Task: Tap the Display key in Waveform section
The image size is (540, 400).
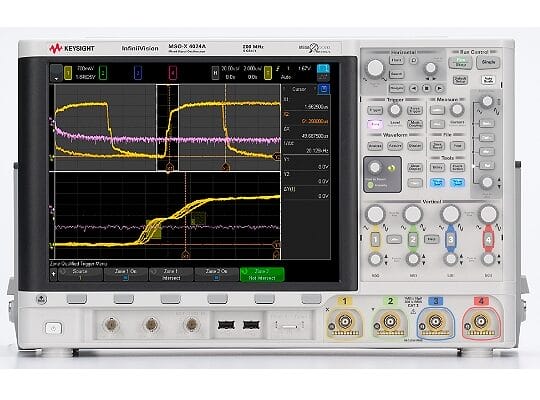Action: (x=415, y=146)
